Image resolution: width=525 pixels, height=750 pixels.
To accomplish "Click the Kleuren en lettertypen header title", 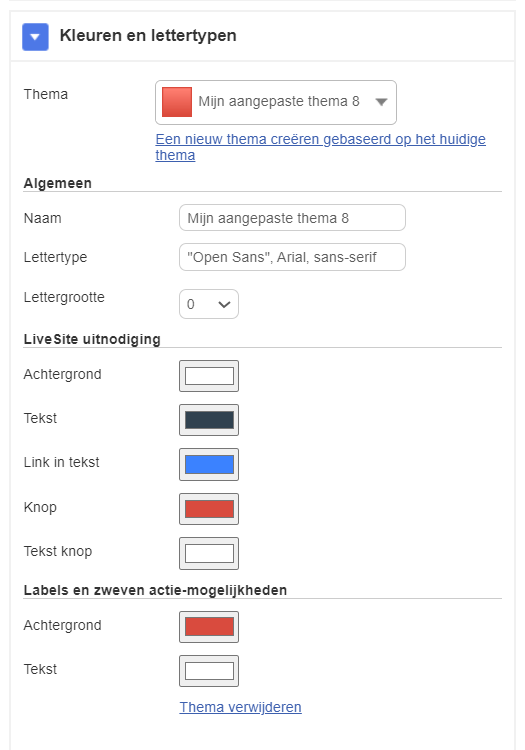I will 148,35.
